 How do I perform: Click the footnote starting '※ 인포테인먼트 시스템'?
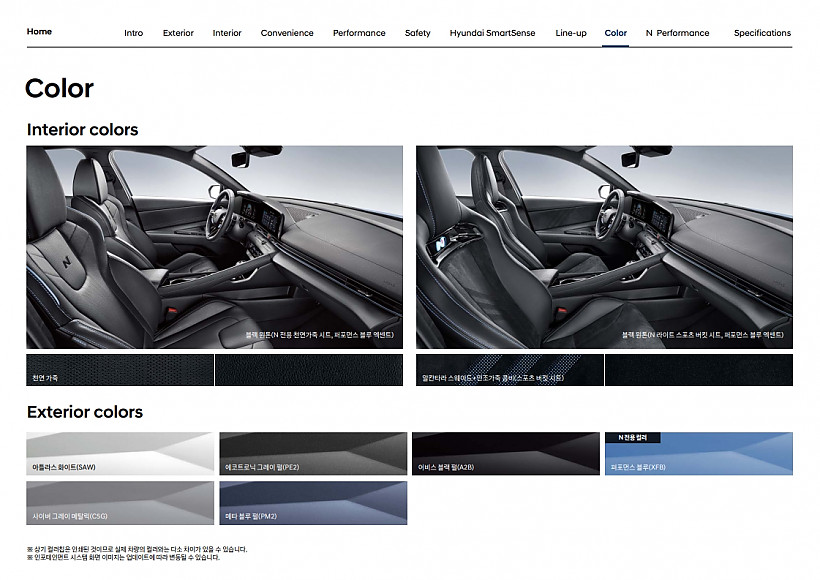click(123, 558)
